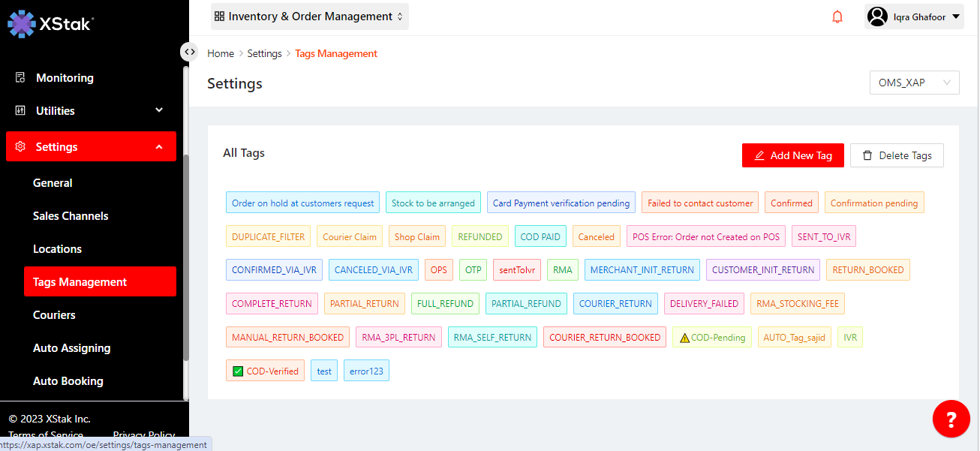Click the notification bell icon

[837, 17]
